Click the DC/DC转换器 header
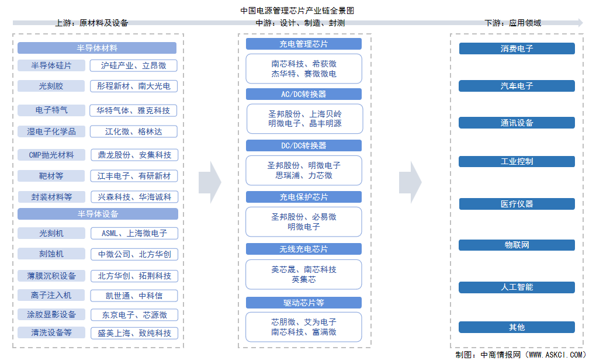 [304, 145]
